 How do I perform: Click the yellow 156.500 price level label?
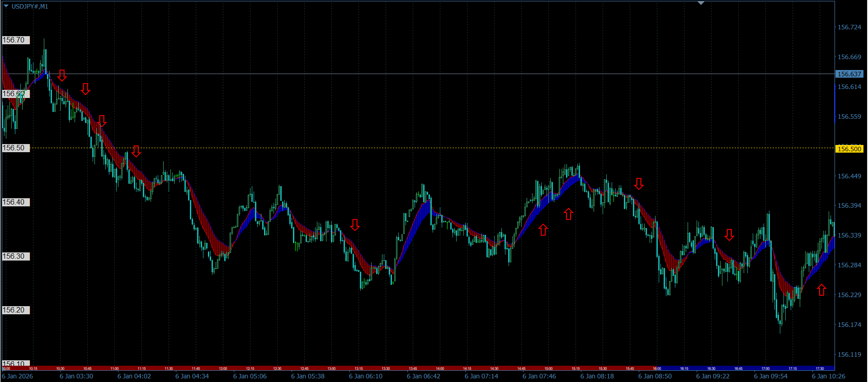pyautogui.click(x=849, y=149)
